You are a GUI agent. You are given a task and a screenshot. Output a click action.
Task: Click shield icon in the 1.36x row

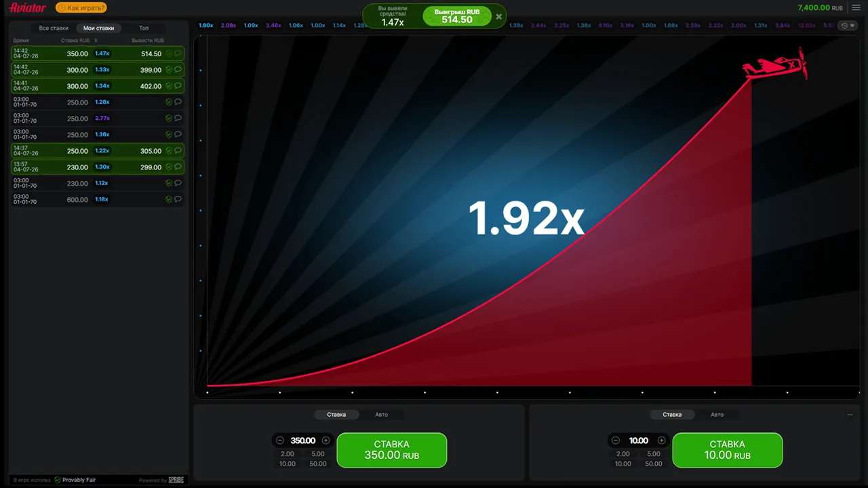pos(169,135)
